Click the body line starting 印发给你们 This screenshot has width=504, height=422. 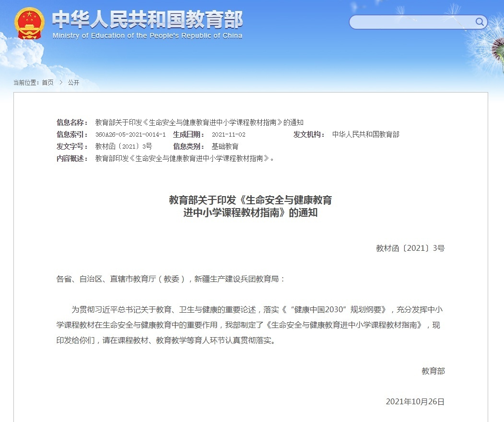click(x=166, y=340)
